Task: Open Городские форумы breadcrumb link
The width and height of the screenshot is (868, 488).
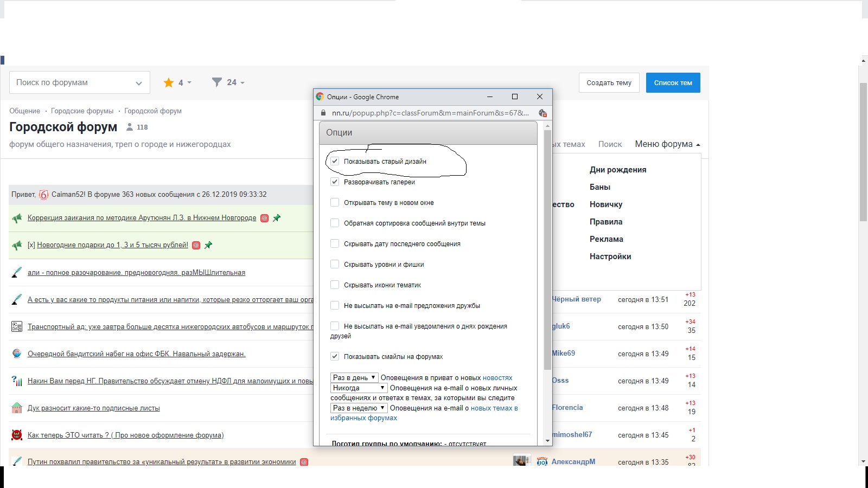Action: [x=82, y=111]
